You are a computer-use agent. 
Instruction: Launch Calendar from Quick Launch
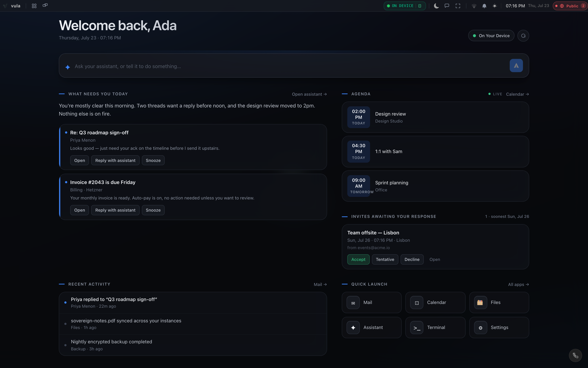tap(435, 302)
